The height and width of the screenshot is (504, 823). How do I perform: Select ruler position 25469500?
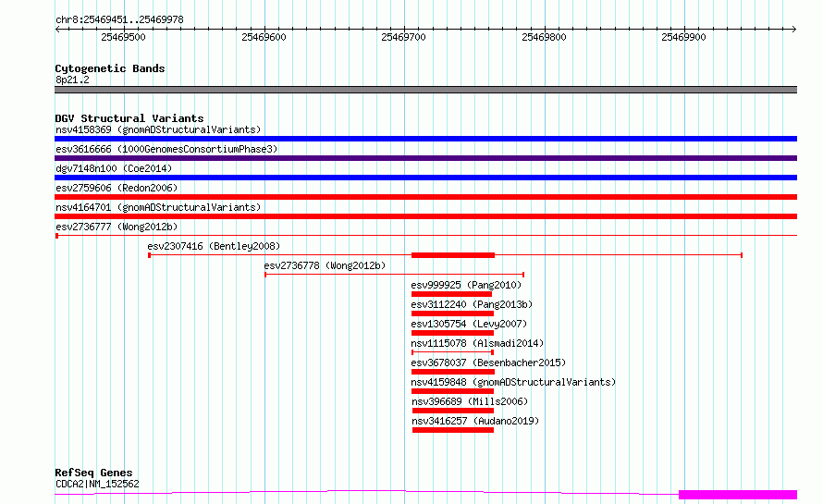pyautogui.click(x=123, y=37)
